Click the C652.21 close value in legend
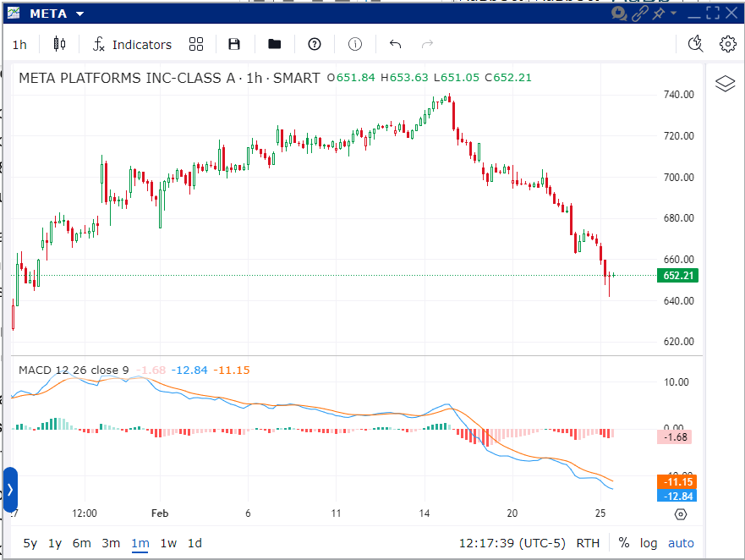The image size is (745, 560). pyautogui.click(x=508, y=78)
